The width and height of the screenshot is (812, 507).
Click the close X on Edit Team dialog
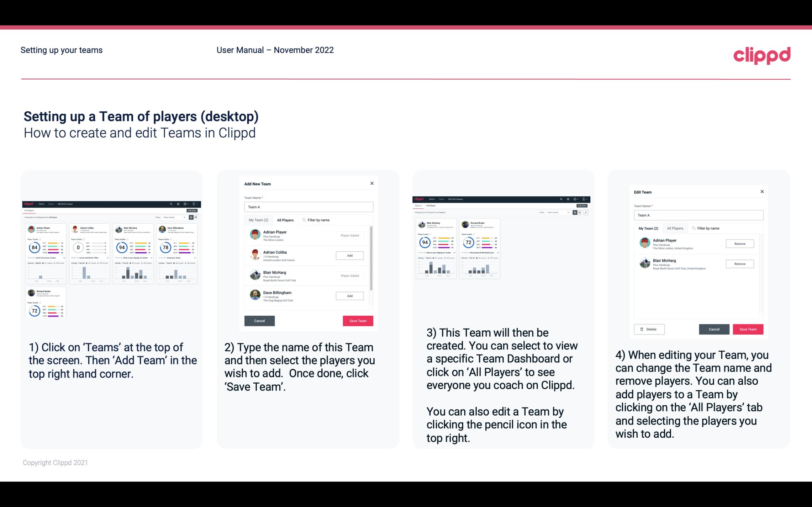762,192
